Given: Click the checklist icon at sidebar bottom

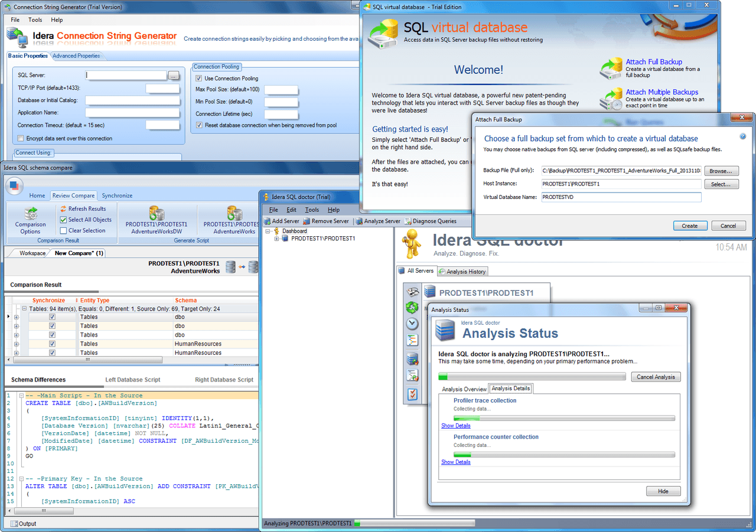Looking at the screenshot, I should point(412,394).
